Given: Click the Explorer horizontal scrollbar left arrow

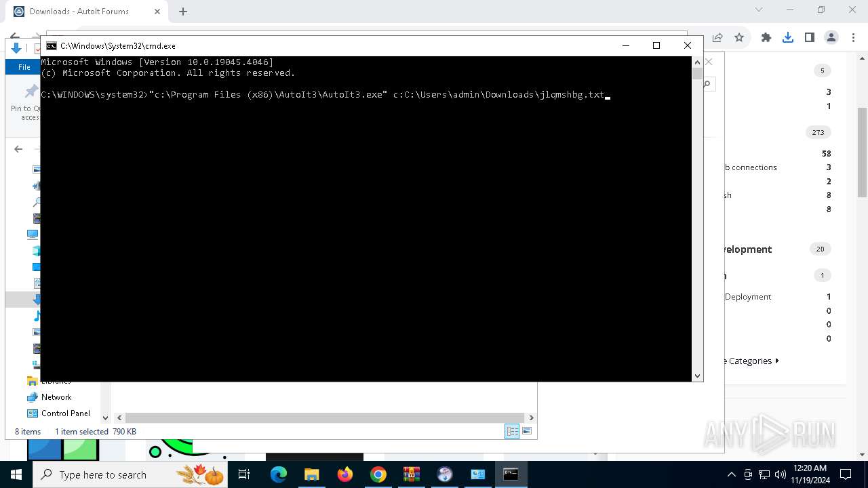Looking at the screenshot, I should click(119, 418).
